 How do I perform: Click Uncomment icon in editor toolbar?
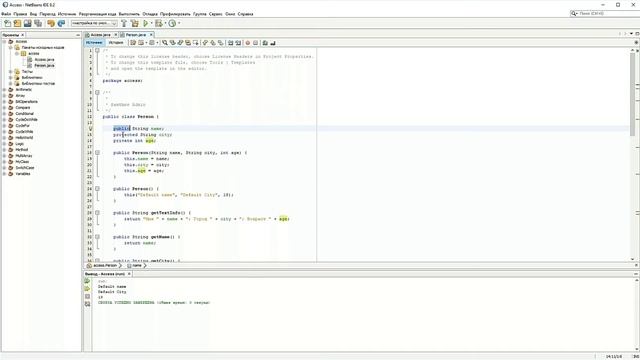[x=273, y=42]
